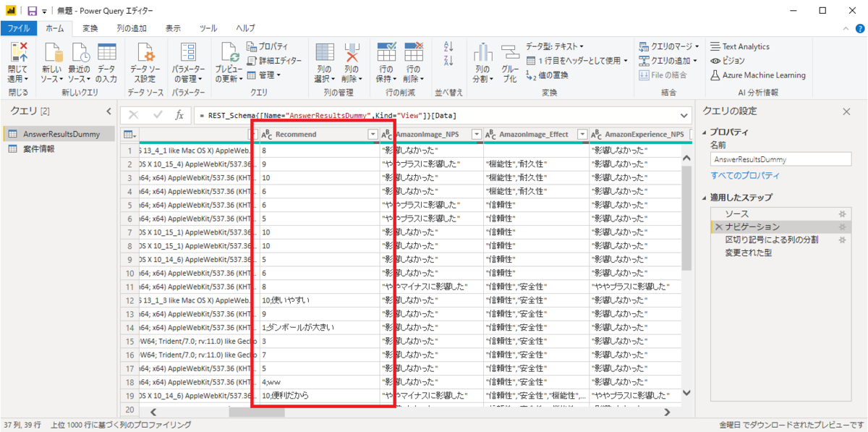This screenshot has width=868, height=432.
Task: Open データソース設定 (Data source settings)
Action: pyautogui.click(x=145, y=63)
